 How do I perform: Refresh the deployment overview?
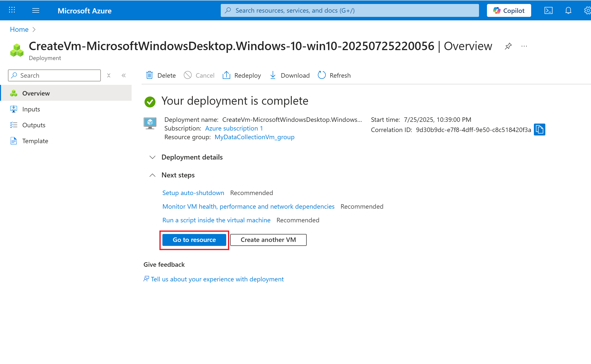pyautogui.click(x=334, y=75)
